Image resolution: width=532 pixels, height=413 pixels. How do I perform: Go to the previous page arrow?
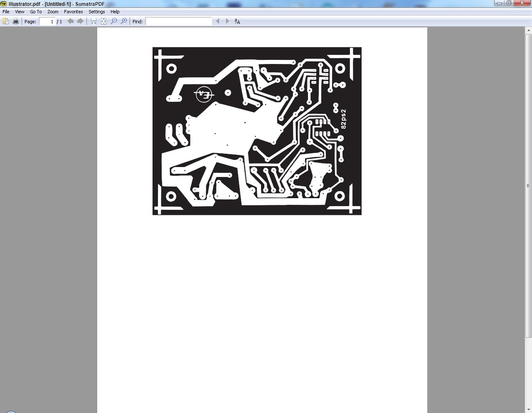click(x=70, y=21)
